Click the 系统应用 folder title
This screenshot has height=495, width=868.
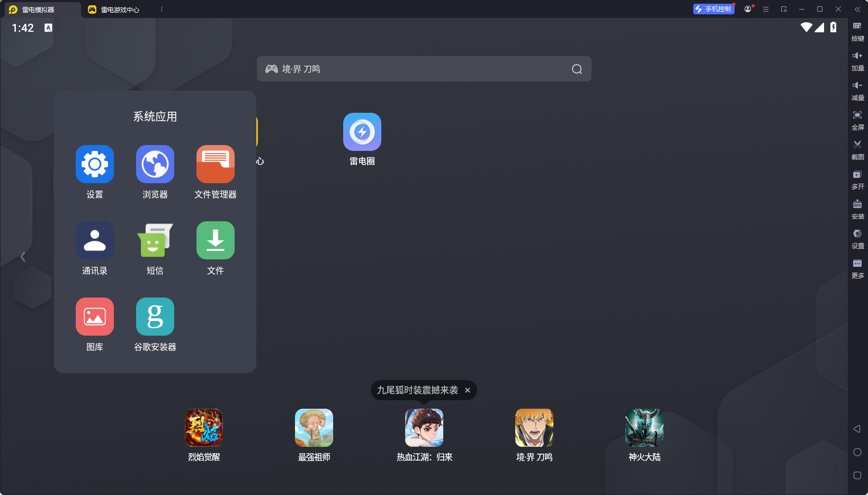pos(155,116)
